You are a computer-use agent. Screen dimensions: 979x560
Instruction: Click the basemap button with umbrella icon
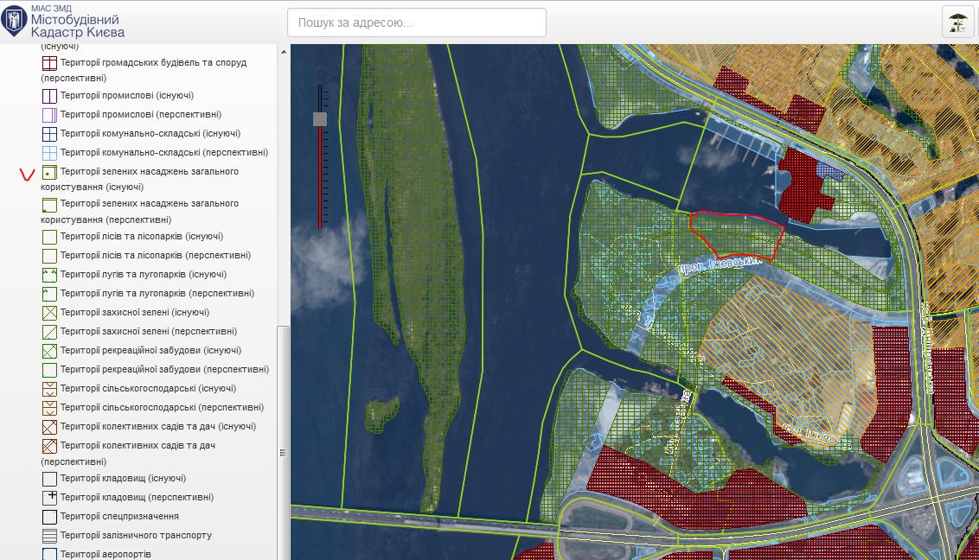pos(957,22)
